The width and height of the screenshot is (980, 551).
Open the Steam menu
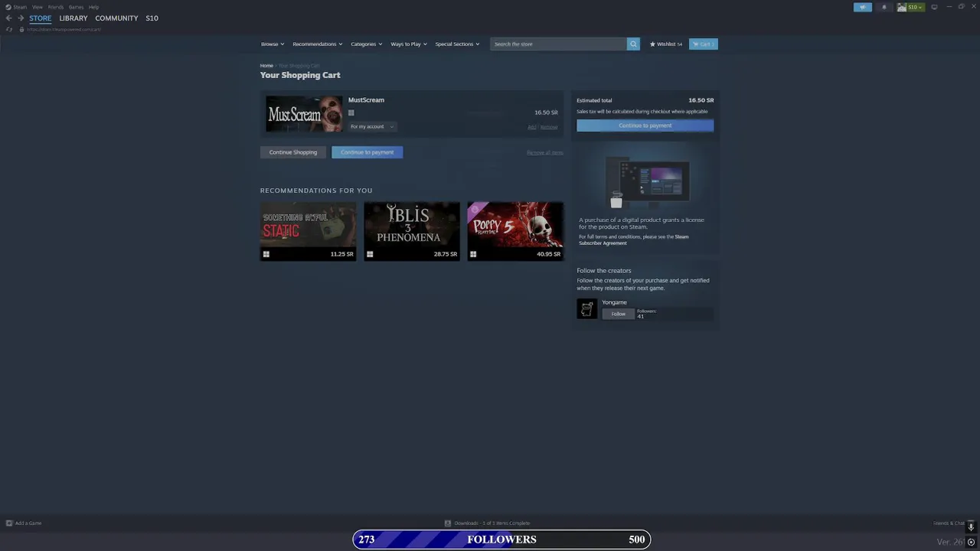coord(20,7)
